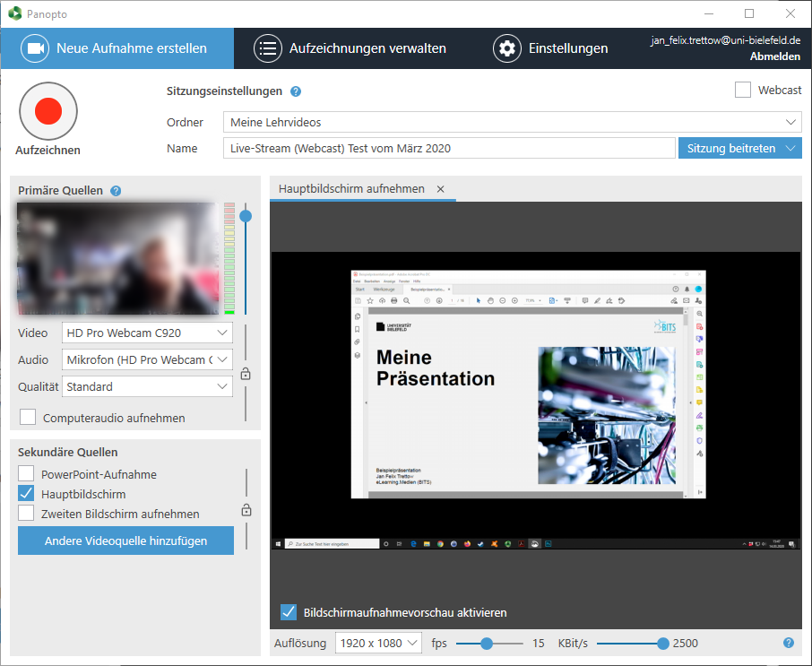Image resolution: width=812 pixels, height=666 pixels.
Task: Uncheck the Hauptbildschirm checkbox
Action: [27, 494]
